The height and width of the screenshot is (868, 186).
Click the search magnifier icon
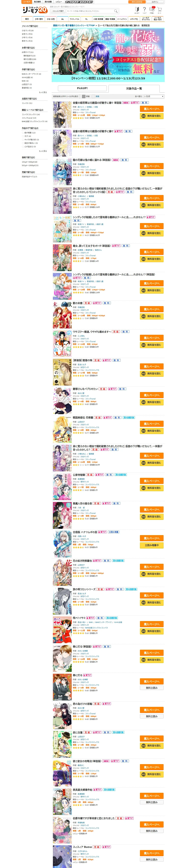click(x=116, y=11)
